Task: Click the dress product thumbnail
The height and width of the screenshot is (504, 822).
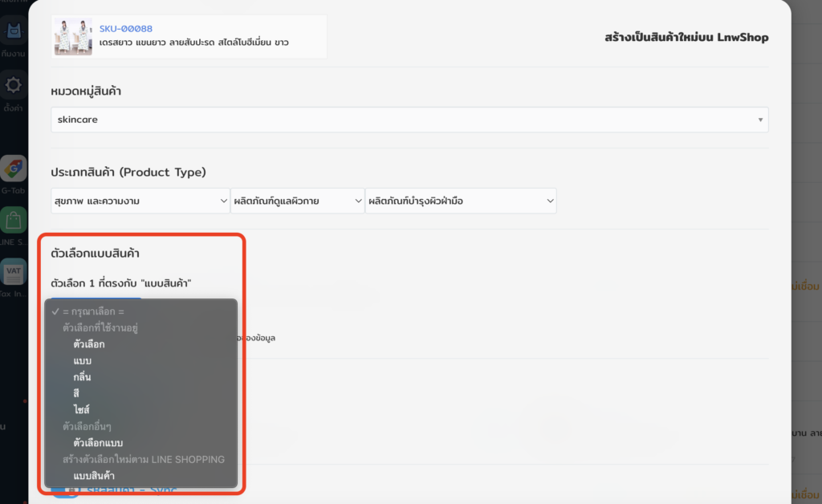Action: tap(73, 36)
